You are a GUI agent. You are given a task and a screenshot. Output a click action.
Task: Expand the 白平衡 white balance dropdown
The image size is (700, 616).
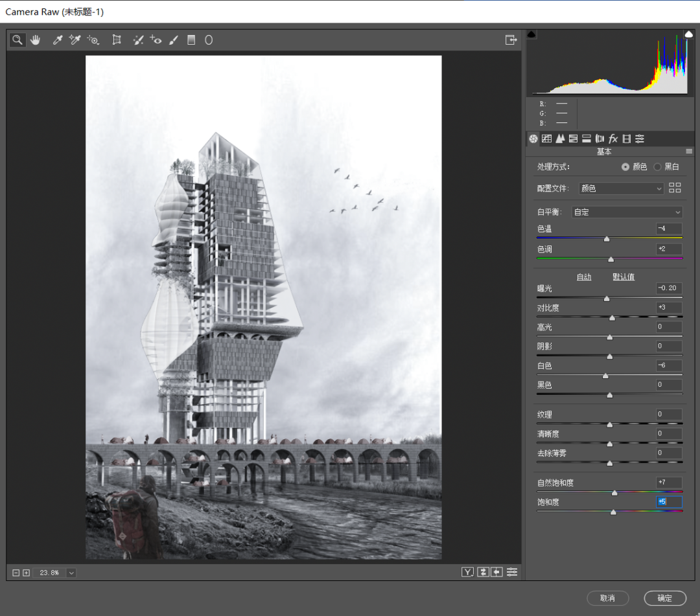pos(627,212)
